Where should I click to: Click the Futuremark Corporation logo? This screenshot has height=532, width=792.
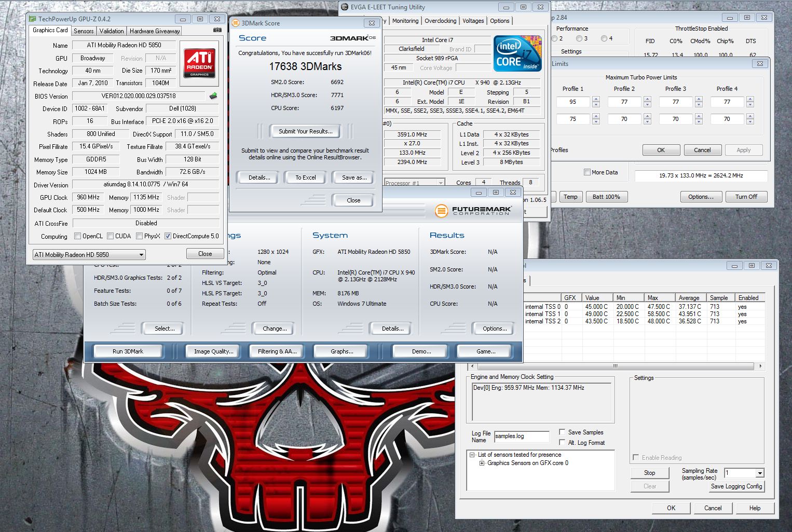[473, 211]
